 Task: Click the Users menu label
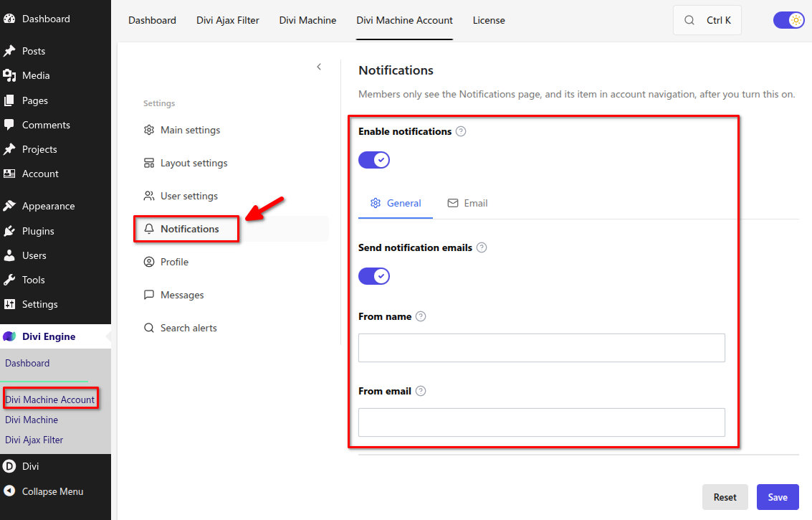click(x=34, y=255)
